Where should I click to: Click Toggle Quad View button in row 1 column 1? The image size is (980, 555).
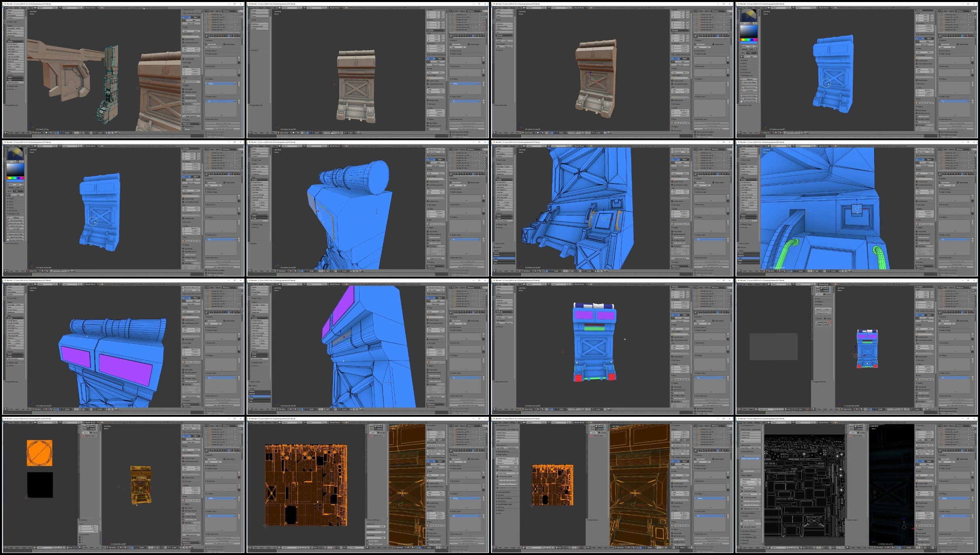click(x=191, y=116)
